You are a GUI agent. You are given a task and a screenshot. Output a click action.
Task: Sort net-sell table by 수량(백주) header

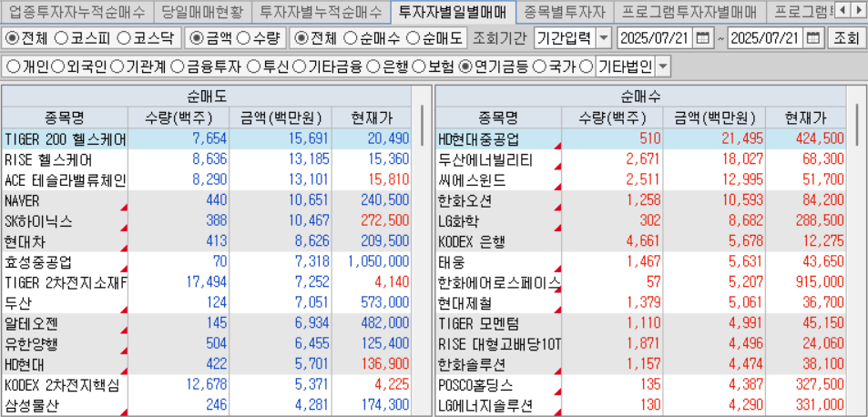click(x=179, y=117)
